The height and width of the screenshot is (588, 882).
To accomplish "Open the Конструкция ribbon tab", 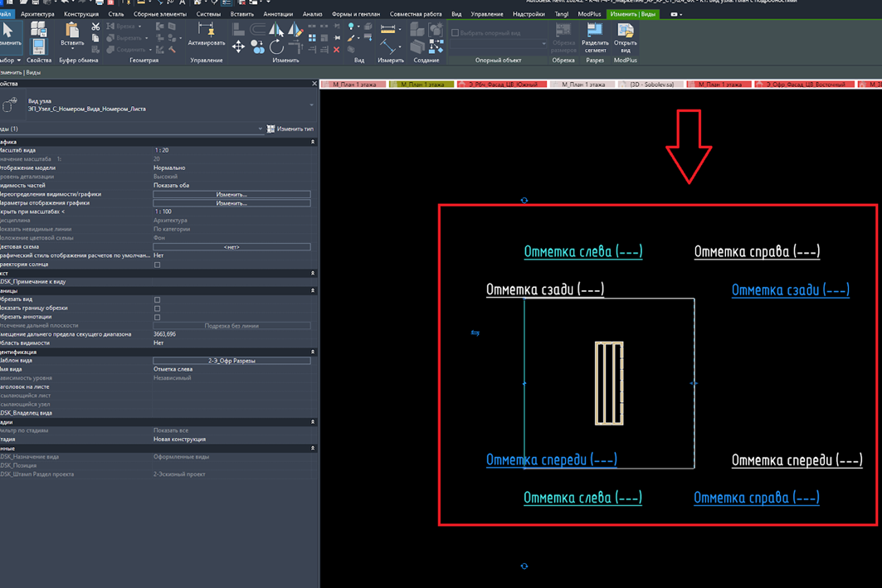I will [x=81, y=14].
